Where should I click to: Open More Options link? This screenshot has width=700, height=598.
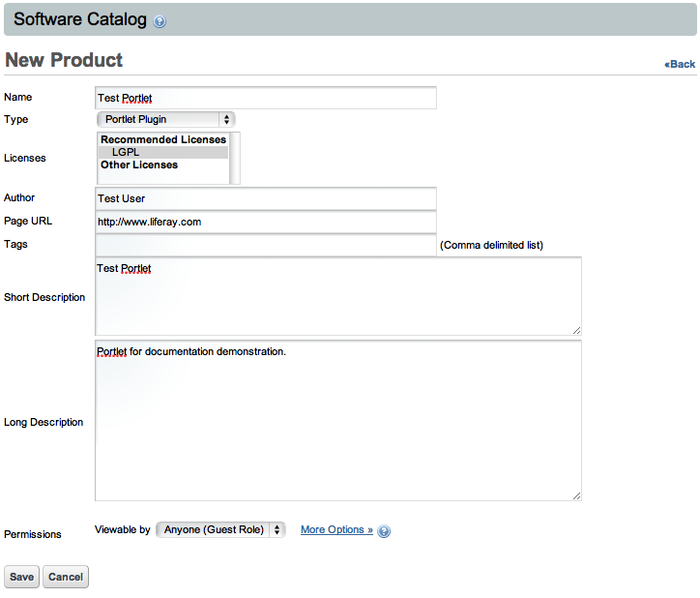click(x=336, y=529)
